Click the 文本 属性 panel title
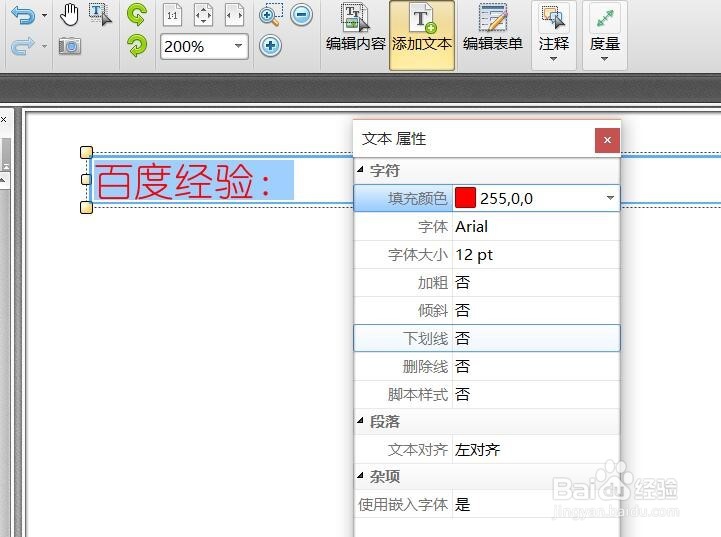The image size is (721, 537). pyautogui.click(x=394, y=139)
